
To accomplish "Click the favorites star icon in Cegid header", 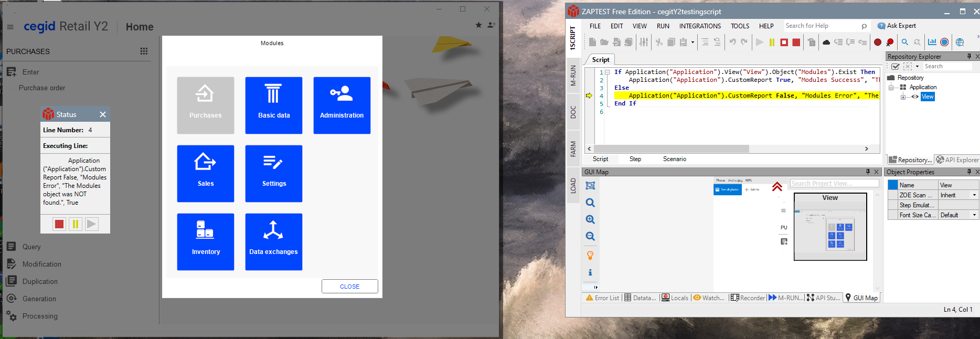I will (x=478, y=25).
